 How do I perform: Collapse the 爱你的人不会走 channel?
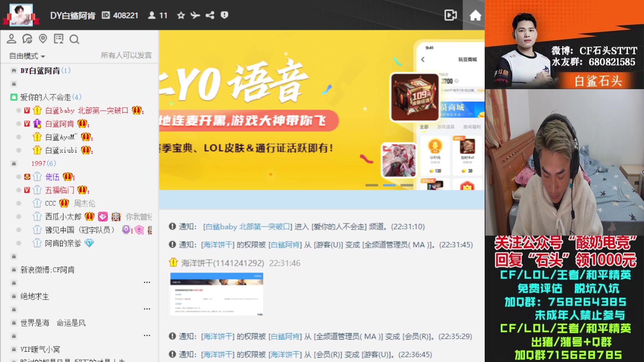pos(13,97)
